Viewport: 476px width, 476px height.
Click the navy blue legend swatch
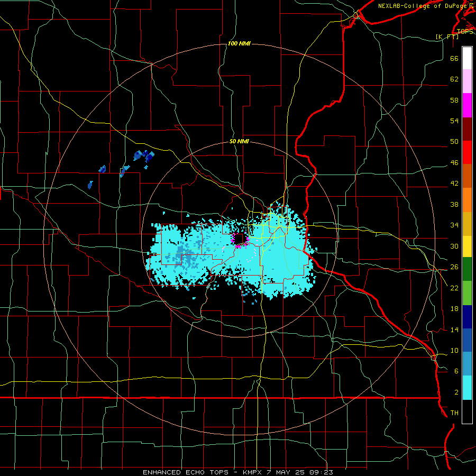(x=467, y=317)
